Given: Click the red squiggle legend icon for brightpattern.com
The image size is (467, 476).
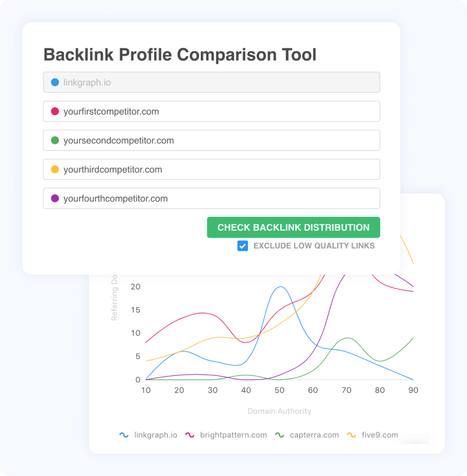Looking at the screenshot, I should [190, 435].
